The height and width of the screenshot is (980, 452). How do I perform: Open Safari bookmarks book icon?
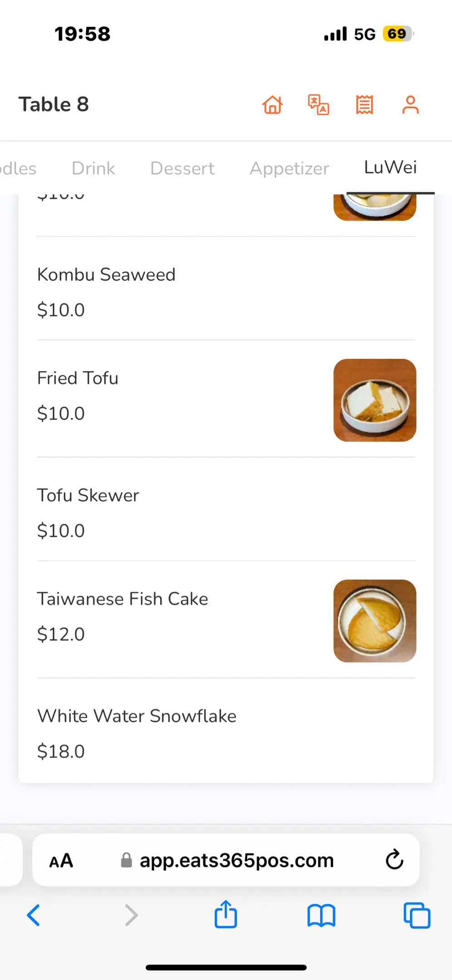tap(321, 915)
